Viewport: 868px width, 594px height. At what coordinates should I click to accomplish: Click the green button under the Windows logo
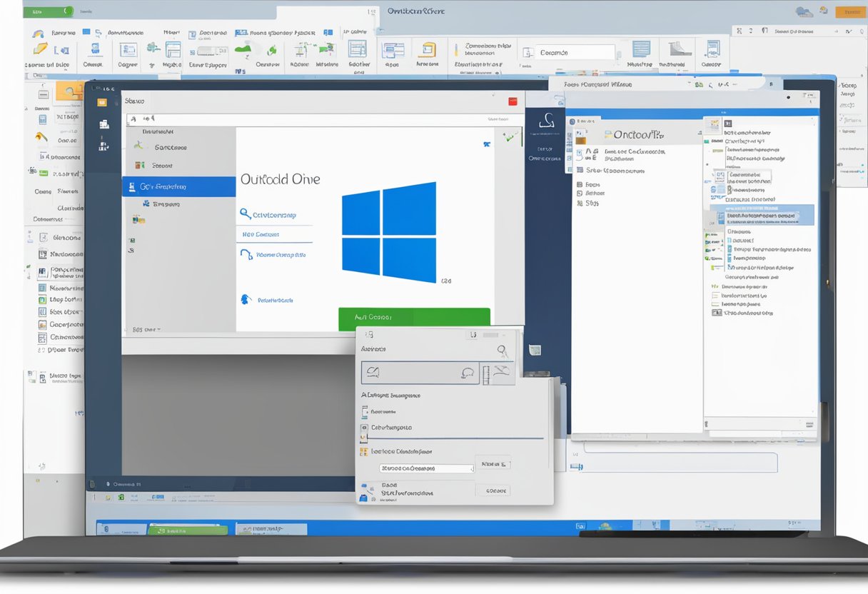pyautogui.click(x=414, y=318)
